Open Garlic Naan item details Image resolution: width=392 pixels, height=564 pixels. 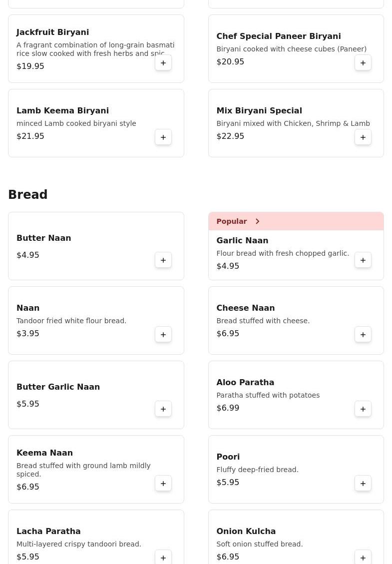[242, 241]
